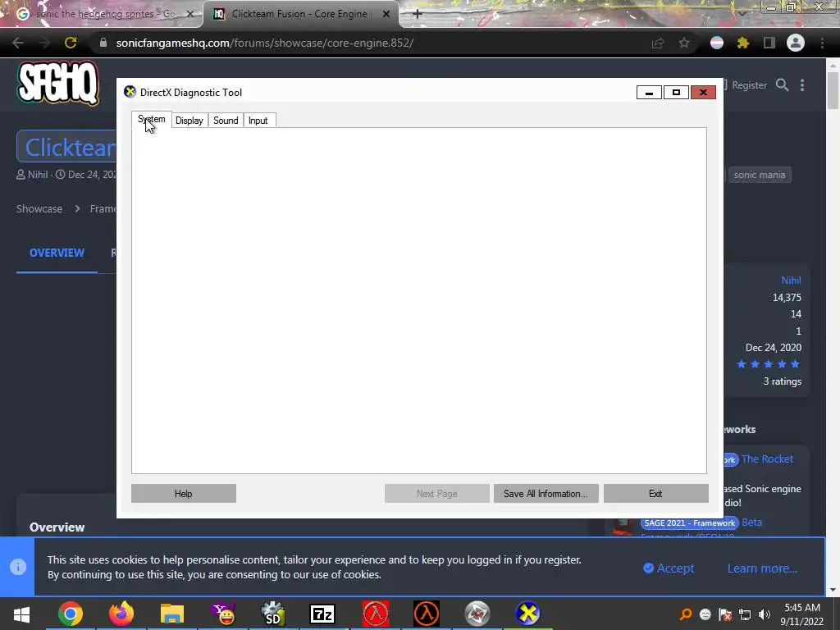Open the taskbar clock and date
Viewport: 840px width, 630px height.
click(x=802, y=614)
